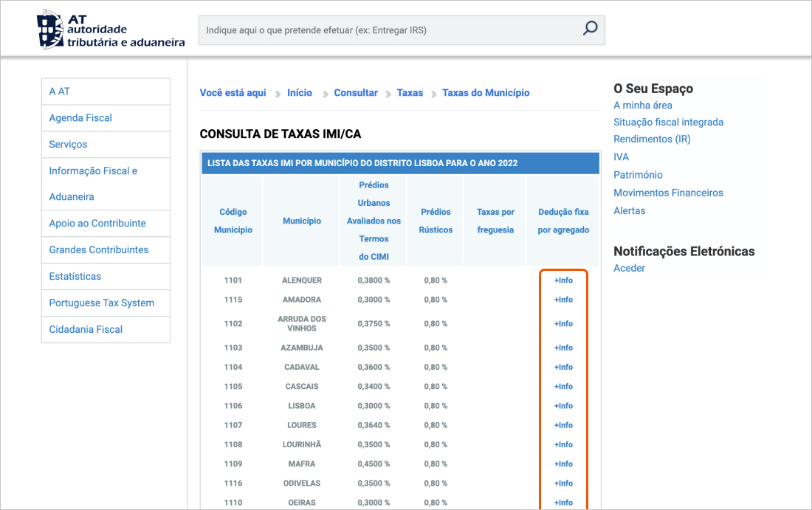Image resolution: width=812 pixels, height=510 pixels.
Task: Show +Info for Cascais row
Action: (x=563, y=387)
